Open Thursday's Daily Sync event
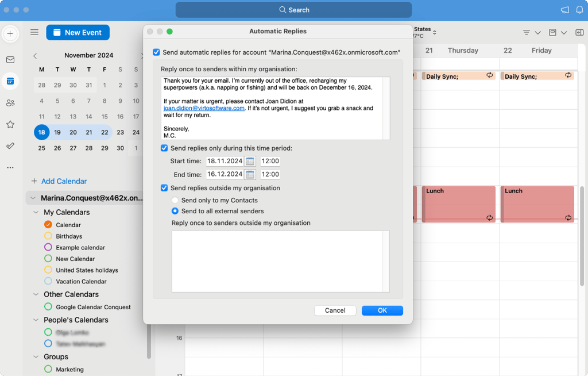 pyautogui.click(x=459, y=76)
